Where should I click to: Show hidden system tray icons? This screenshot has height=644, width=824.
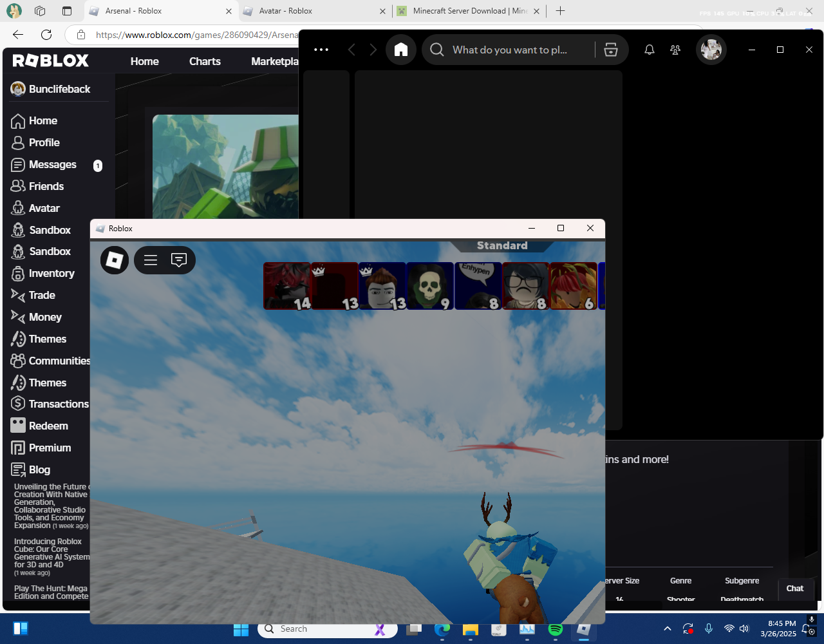pos(668,629)
